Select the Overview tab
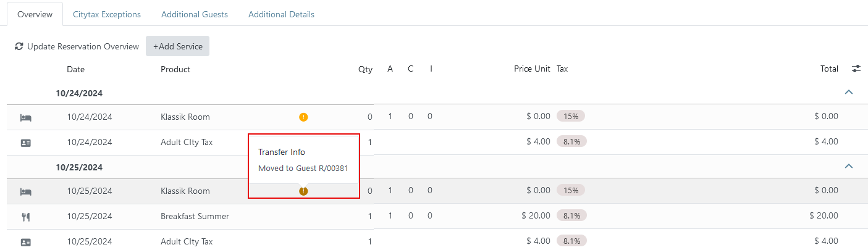Viewport: 868px width, 250px height. tap(35, 14)
